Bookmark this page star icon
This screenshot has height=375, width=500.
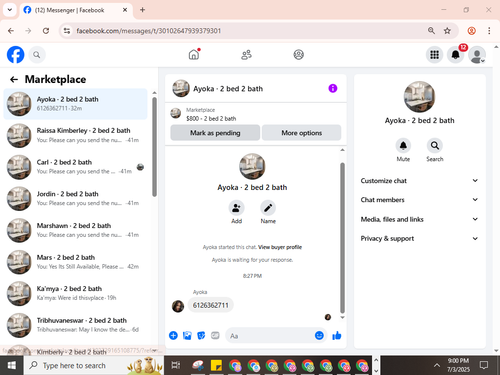(447, 31)
